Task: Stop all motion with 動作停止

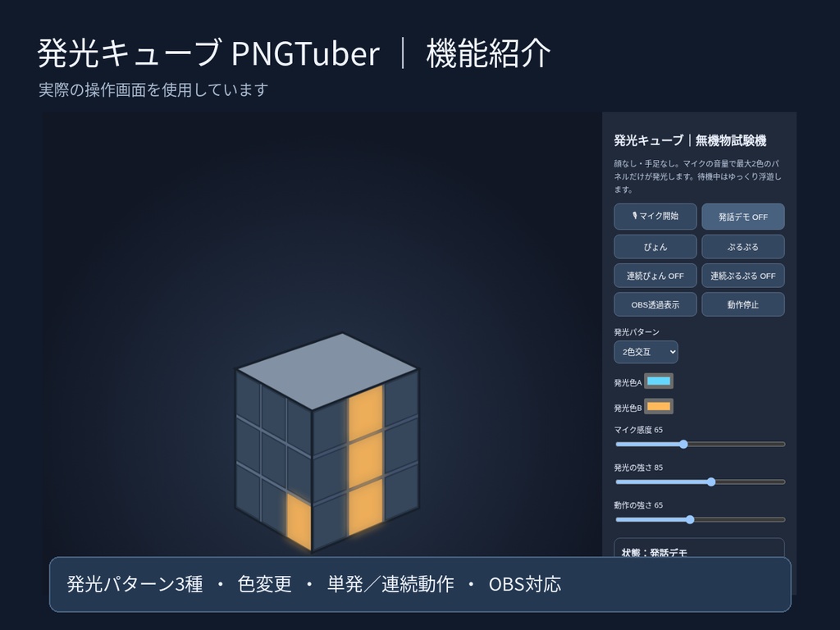Action: [743, 305]
